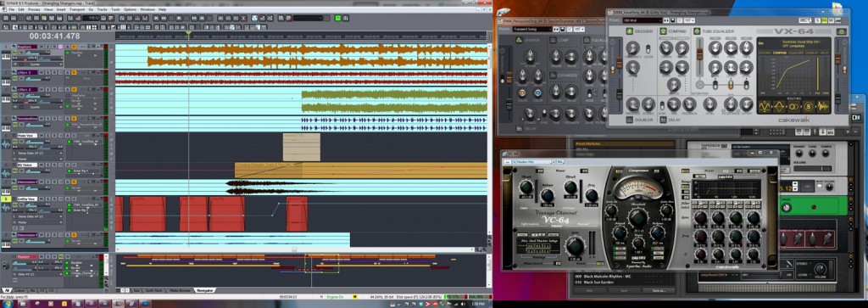Switch VX-64 vocal strip power on/off
The image size is (868, 308).
tap(842, 31)
